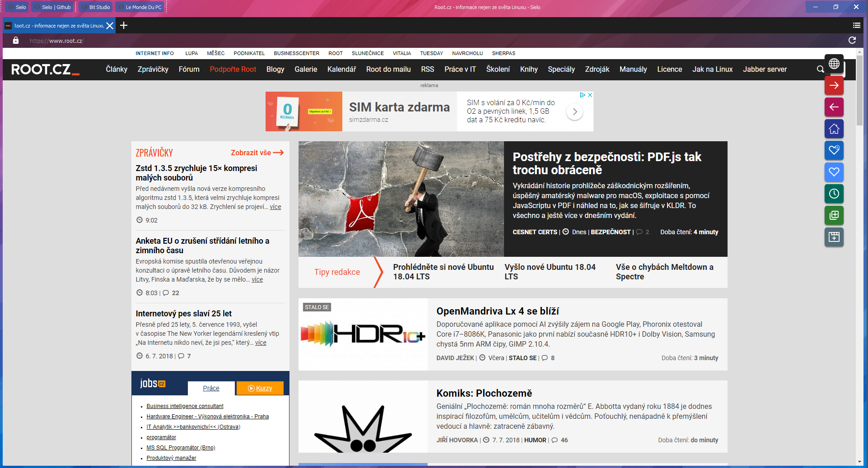Switch to the Kurzy tab in jobs box
This screenshot has height=468, width=868.
tap(260, 388)
